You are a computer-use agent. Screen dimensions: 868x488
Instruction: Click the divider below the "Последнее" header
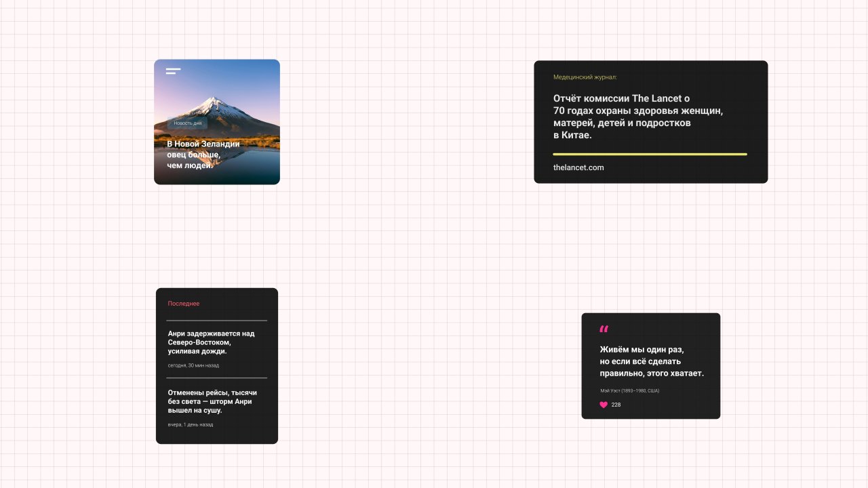(217, 321)
